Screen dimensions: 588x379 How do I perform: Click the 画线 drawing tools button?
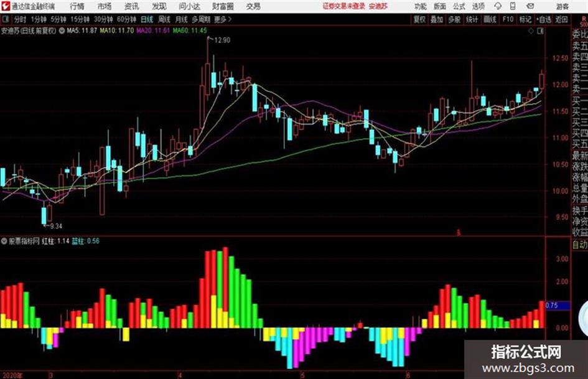point(490,19)
